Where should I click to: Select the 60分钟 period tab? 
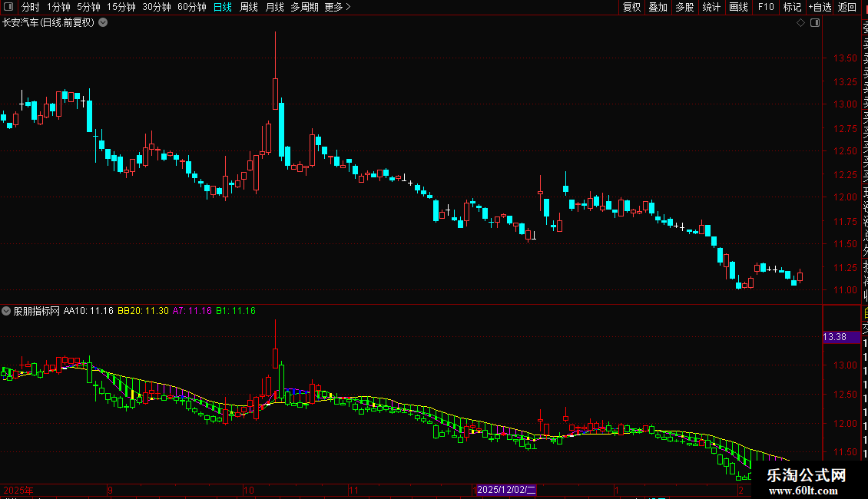[192, 7]
